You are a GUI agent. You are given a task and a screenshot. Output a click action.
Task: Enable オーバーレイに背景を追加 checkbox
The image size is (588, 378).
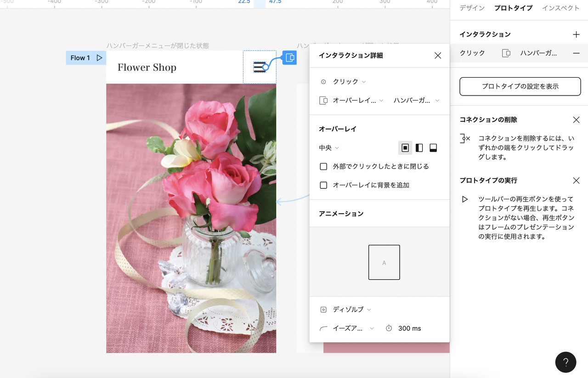pos(323,185)
